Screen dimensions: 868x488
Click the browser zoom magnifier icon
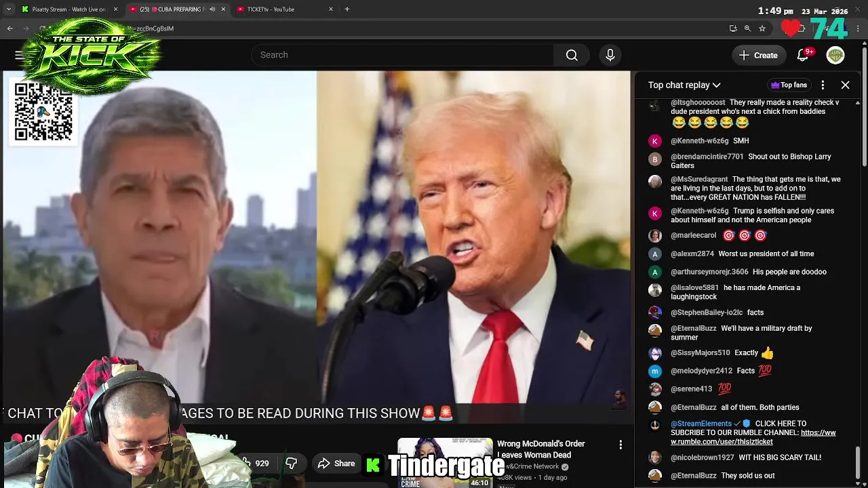coord(747,28)
